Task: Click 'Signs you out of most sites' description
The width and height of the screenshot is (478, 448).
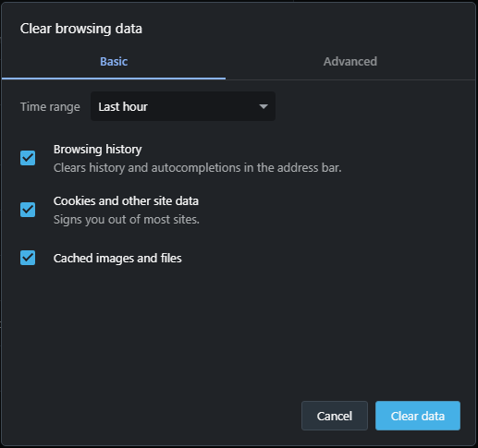Action: tap(127, 220)
